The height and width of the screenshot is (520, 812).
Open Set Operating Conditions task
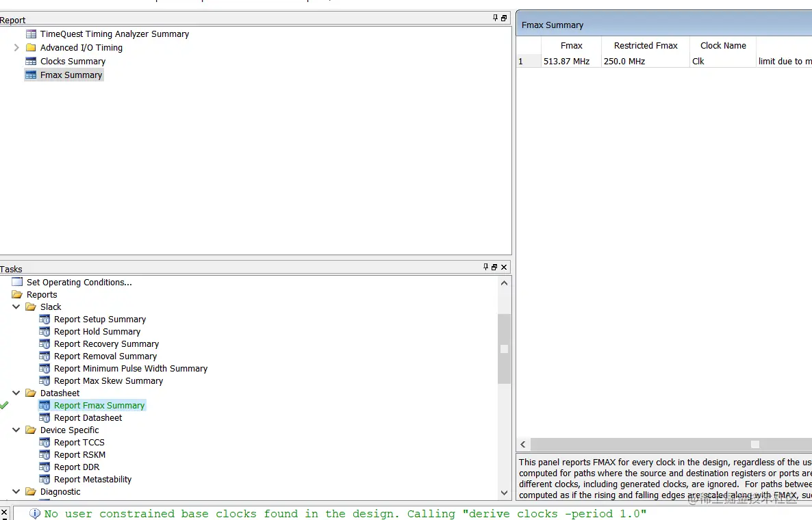pos(79,282)
